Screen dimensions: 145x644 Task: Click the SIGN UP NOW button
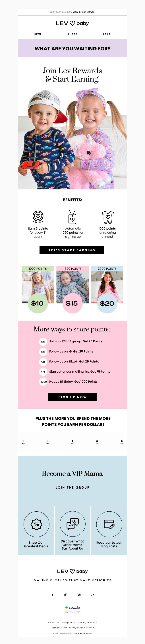[x=72, y=397]
